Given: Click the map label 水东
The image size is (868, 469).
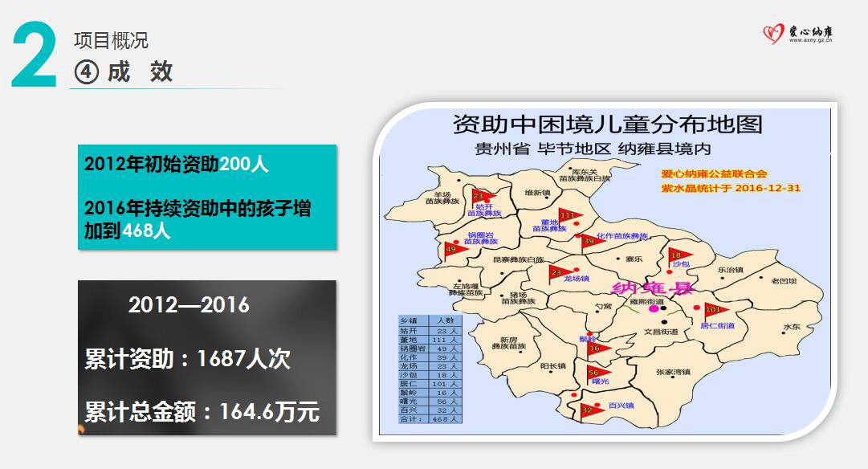Looking at the screenshot, I should click(x=792, y=327).
